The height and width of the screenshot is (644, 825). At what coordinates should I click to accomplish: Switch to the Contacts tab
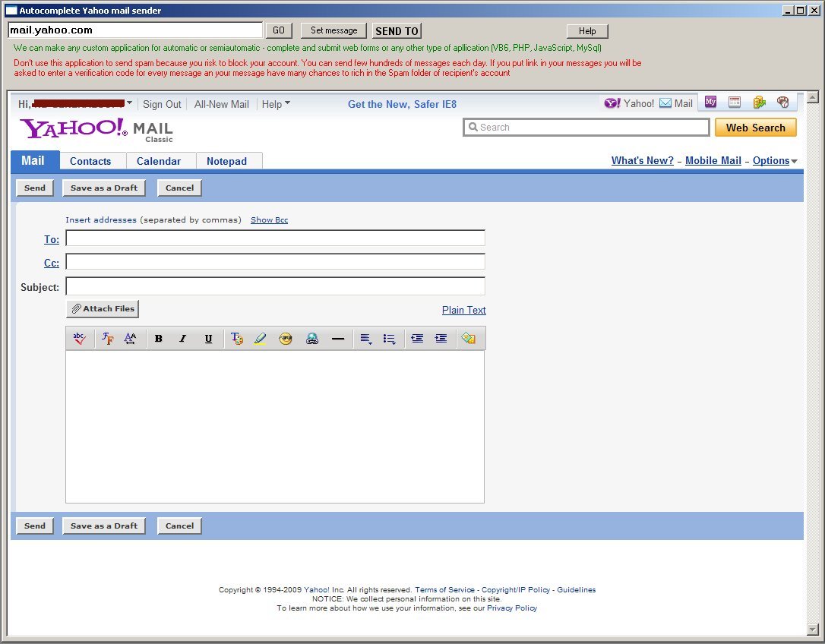click(x=90, y=161)
